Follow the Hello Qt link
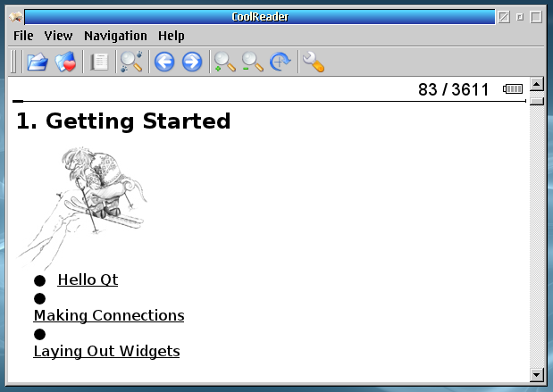553x392 pixels. (x=88, y=279)
